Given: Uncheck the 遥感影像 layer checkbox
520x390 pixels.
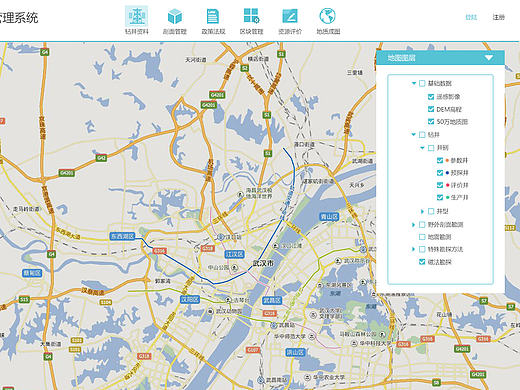Looking at the screenshot, I should pyautogui.click(x=431, y=97).
